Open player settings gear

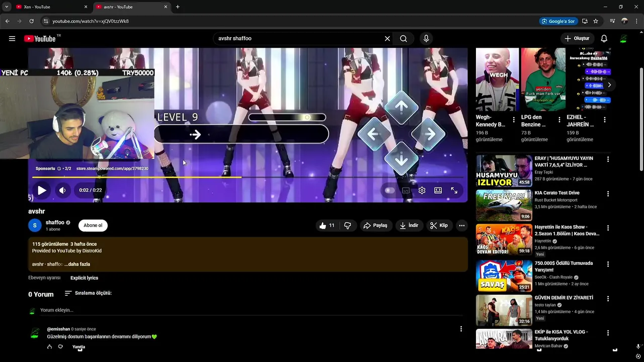tap(422, 191)
